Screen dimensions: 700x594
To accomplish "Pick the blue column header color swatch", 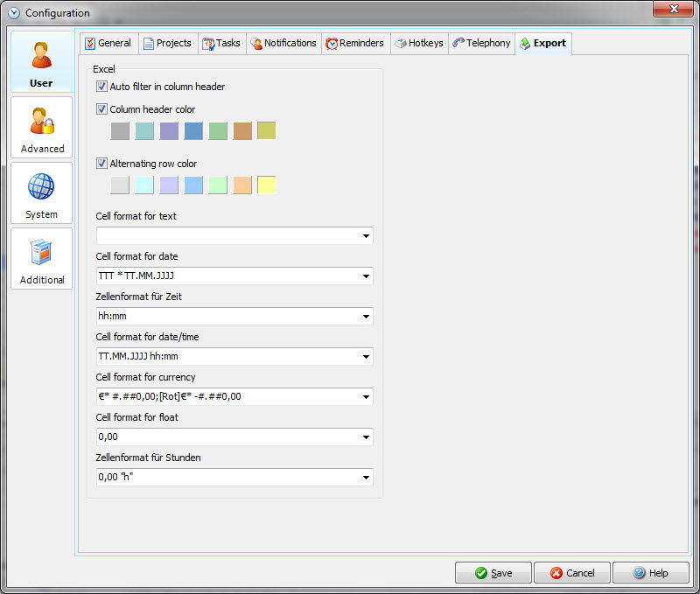I will pyautogui.click(x=193, y=131).
